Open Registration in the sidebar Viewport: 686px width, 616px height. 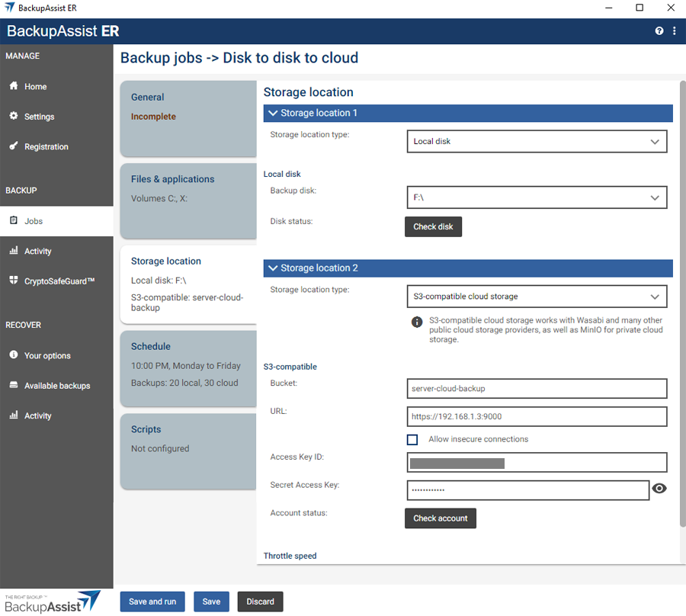coord(56,146)
